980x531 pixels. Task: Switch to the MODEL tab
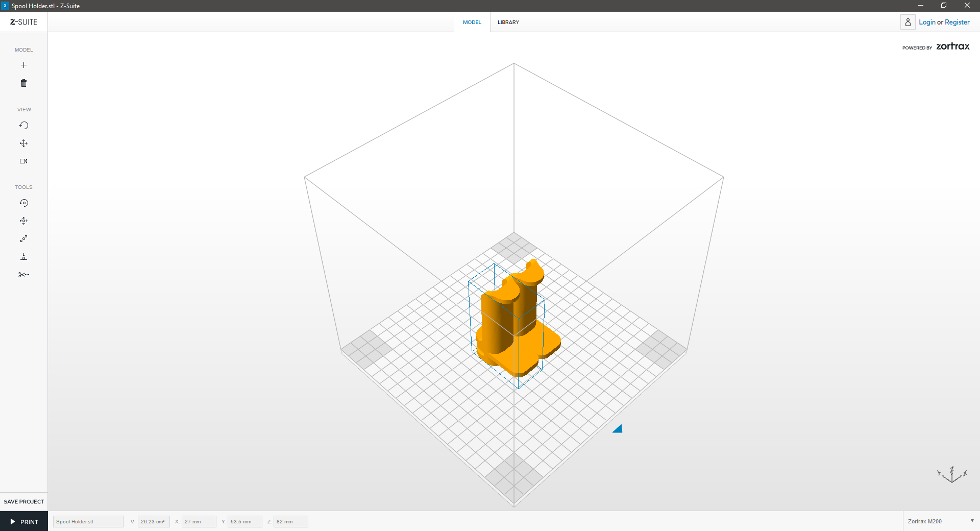tap(472, 22)
